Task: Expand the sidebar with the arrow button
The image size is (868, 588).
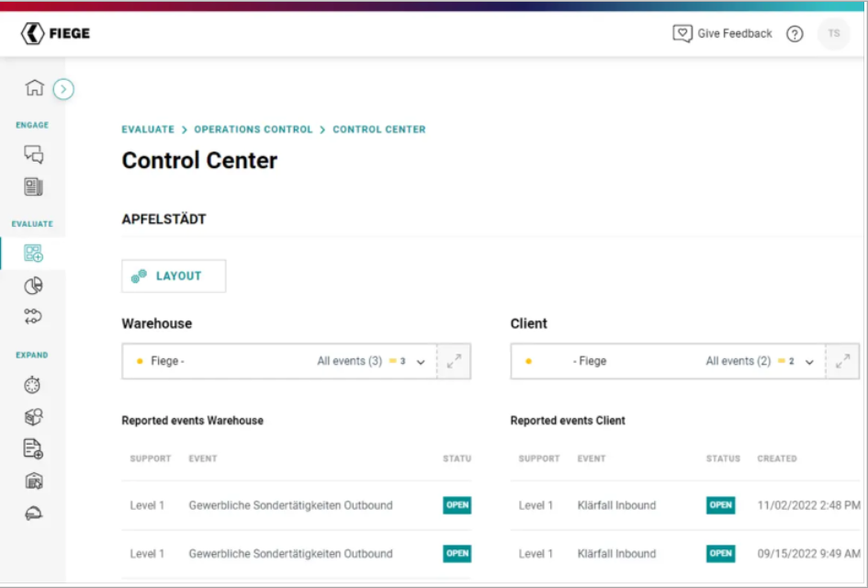Action: click(63, 89)
